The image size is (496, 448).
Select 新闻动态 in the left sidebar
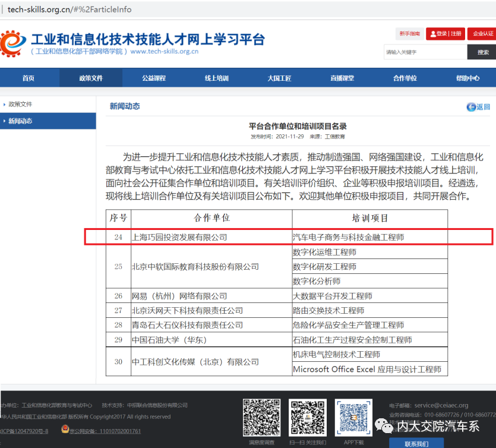point(48,121)
